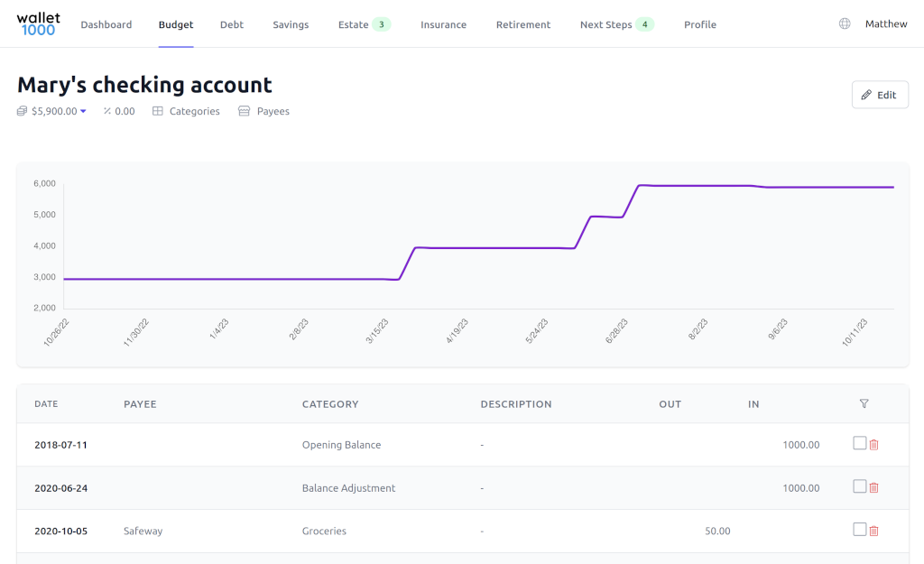924x564 pixels.
Task: Open the Matthew user menu
Action: pos(886,23)
